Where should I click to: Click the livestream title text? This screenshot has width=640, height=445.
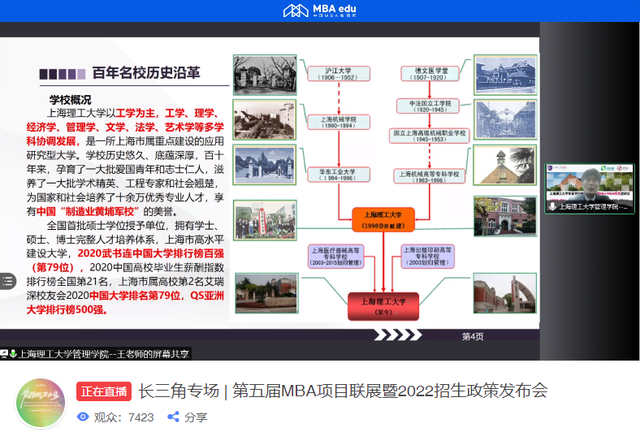click(343, 391)
